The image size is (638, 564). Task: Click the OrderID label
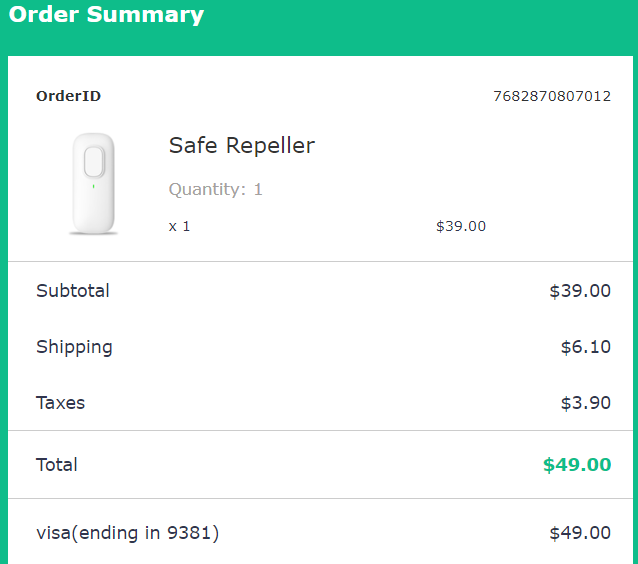click(x=68, y=97)
